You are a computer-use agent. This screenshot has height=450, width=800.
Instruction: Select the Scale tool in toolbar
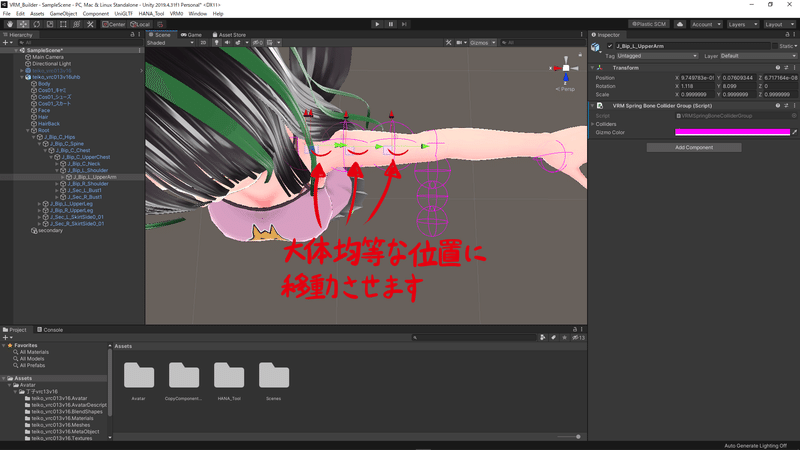pos(49,24)
